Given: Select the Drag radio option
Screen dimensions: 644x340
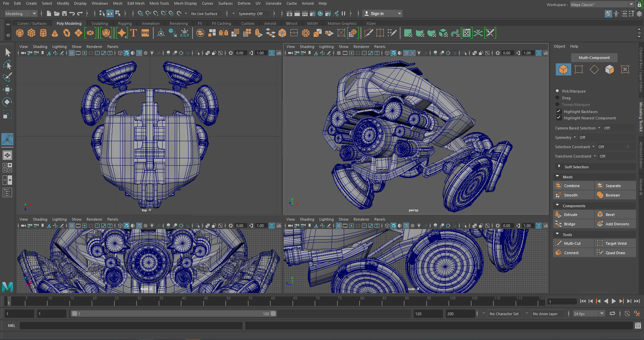Looking at the screenshot, I should point(557,98).
